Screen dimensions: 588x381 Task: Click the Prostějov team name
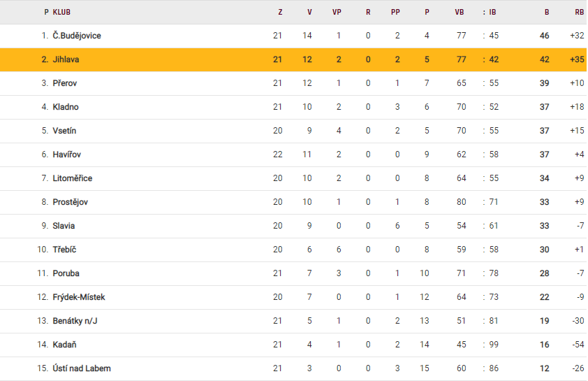[x=70, y=202]
